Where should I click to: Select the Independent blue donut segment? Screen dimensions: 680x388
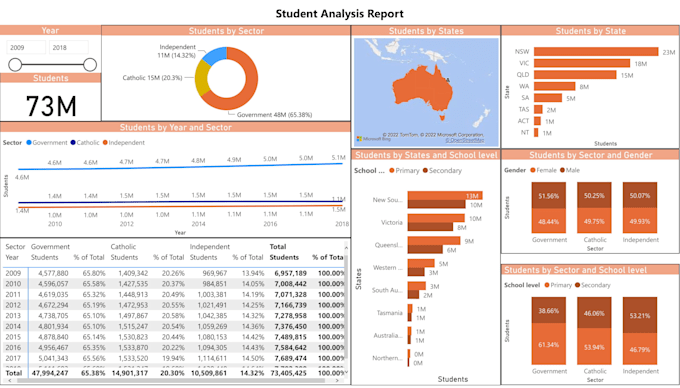[215, 55]
